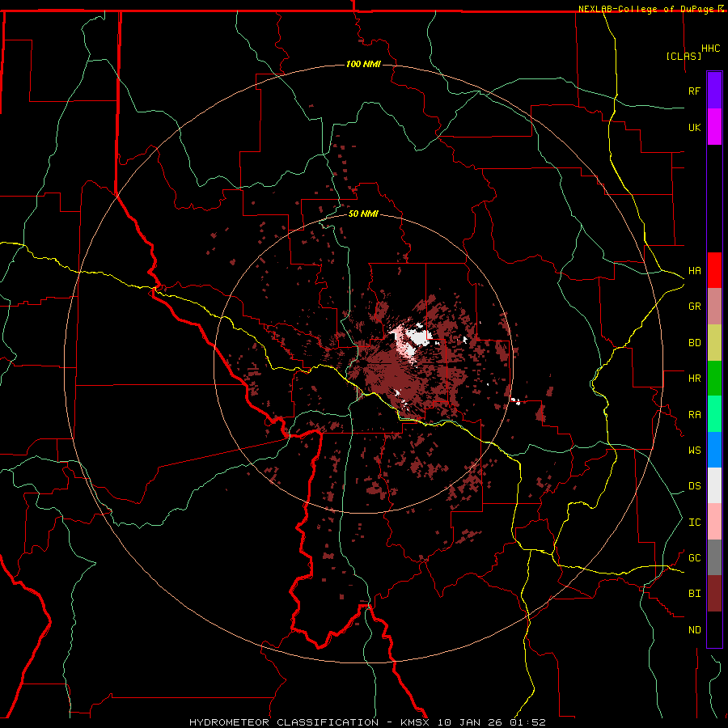The width and height of the screenshot is (728, 728).
Task: Click the RA legend label
Action: click(694, 415)
